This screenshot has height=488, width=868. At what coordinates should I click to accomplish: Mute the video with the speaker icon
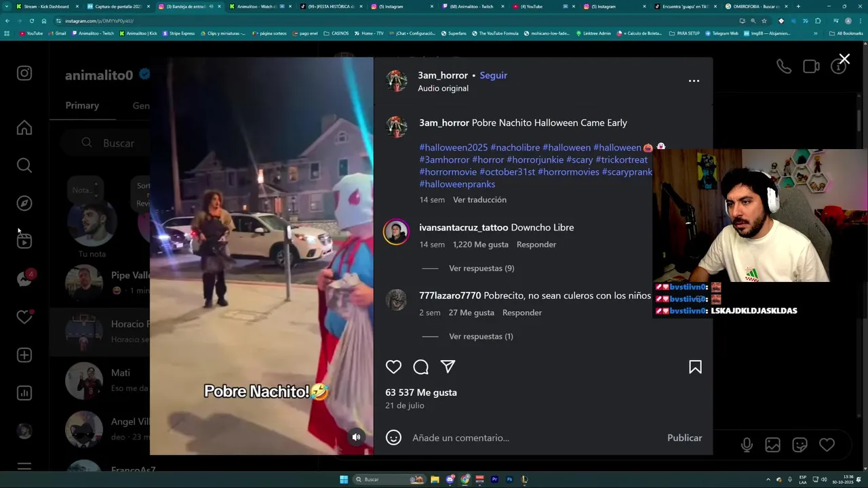356,437
